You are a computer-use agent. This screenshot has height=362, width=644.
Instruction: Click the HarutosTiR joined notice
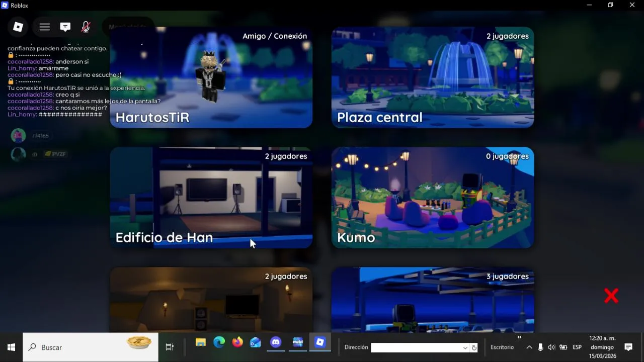click(76, 87)
